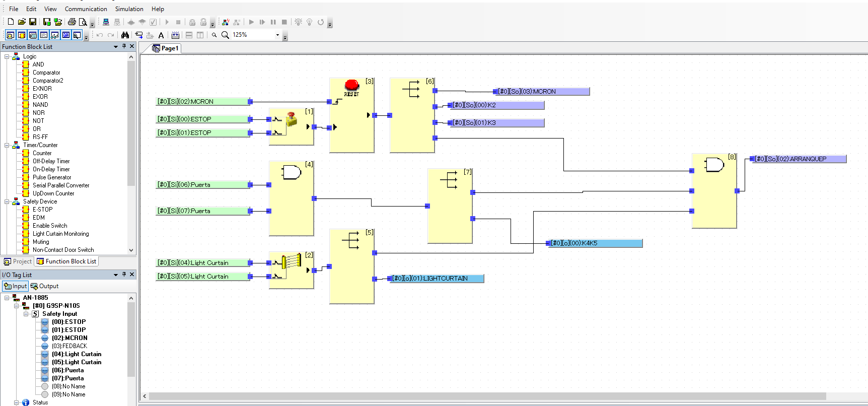Toggle auto-hide pin on Function Block List panel
Viewport: 868px width, 406px height.
124,46
